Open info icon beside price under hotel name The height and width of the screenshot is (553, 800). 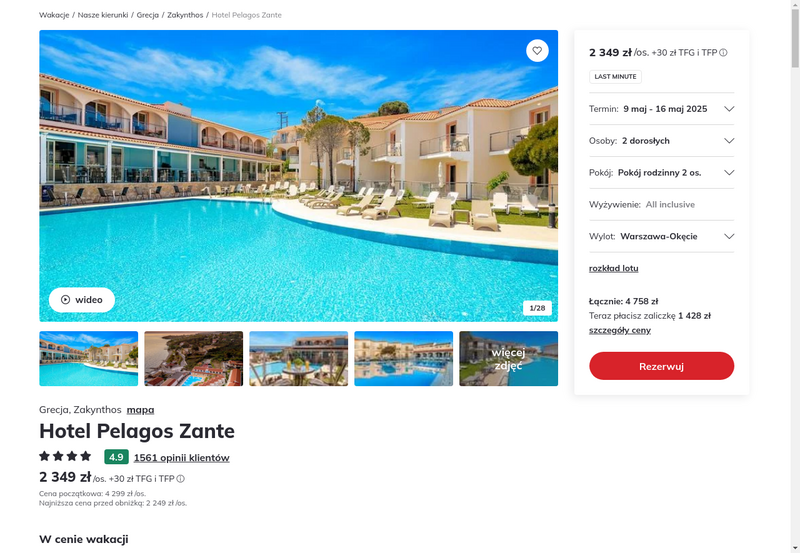pos(181,479)
